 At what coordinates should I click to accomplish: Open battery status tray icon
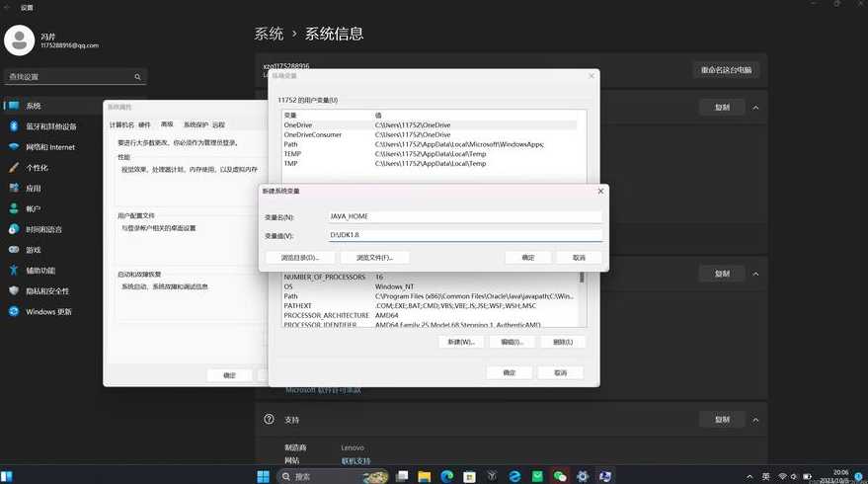pyautogui.click(x=807, y=476)
